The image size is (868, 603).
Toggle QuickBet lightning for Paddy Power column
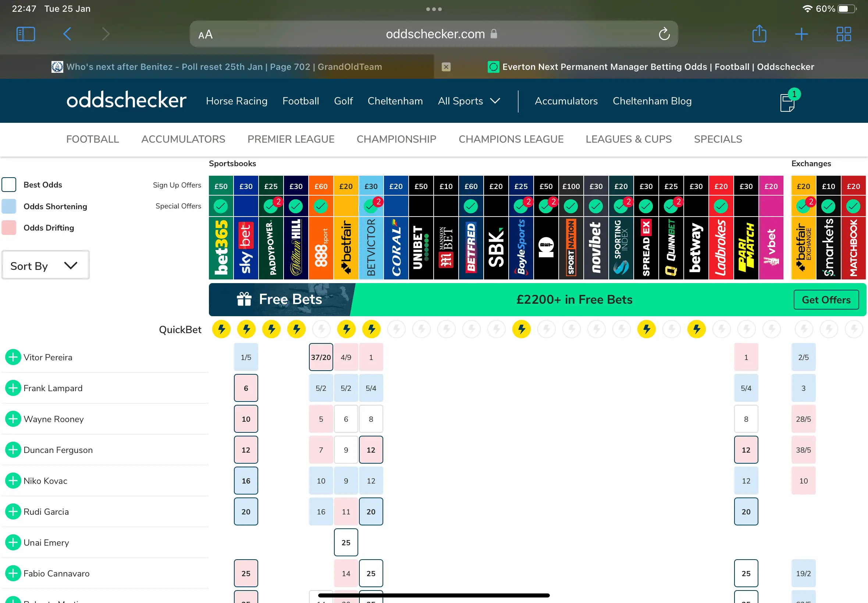click(271, 329)
